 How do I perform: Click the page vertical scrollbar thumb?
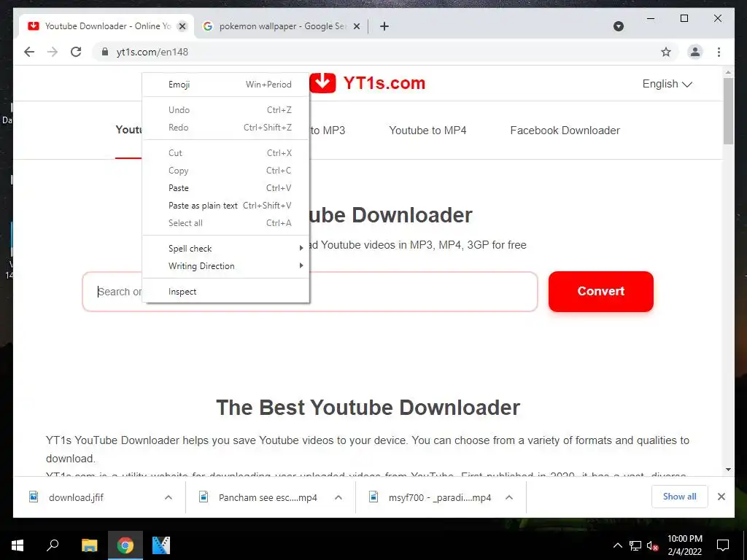click(x=728, y=111)
